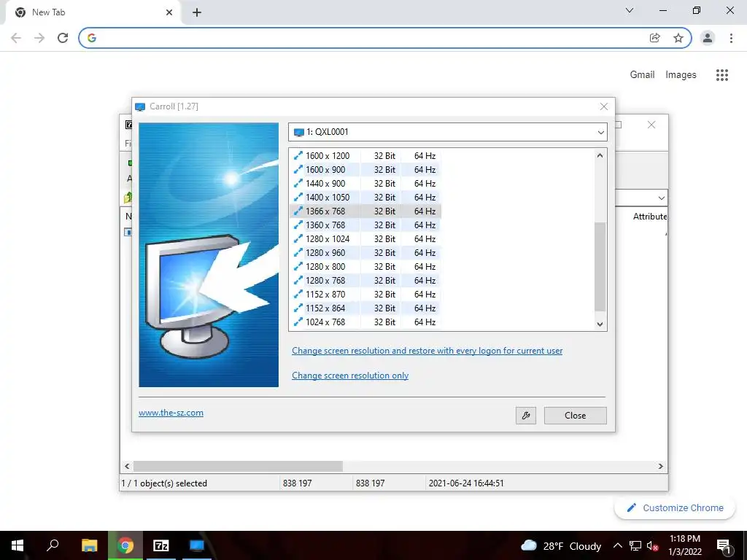Screen dimensions: 747x560
Task: Click the scroll up arrow in resolution list
Action: 600,156
